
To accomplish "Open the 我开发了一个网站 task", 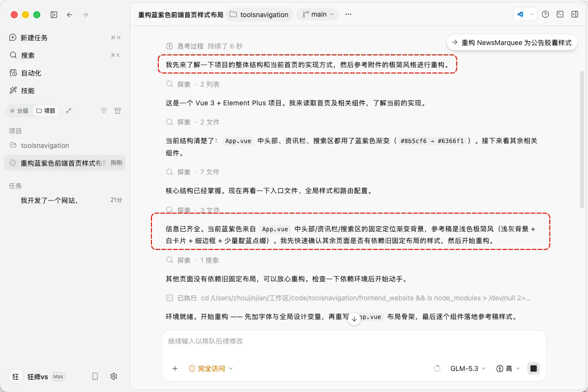I will coord(65,200).
